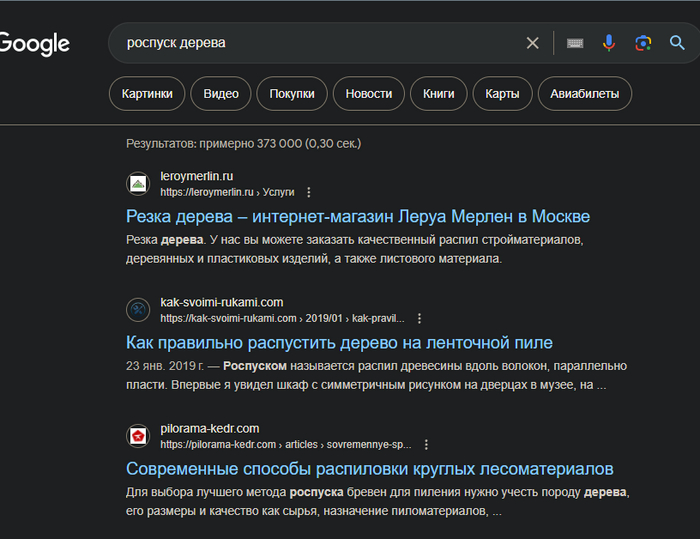Open Google Lens image search icon
Viewport: 700px width, 539px height.
tap(643, 43)
